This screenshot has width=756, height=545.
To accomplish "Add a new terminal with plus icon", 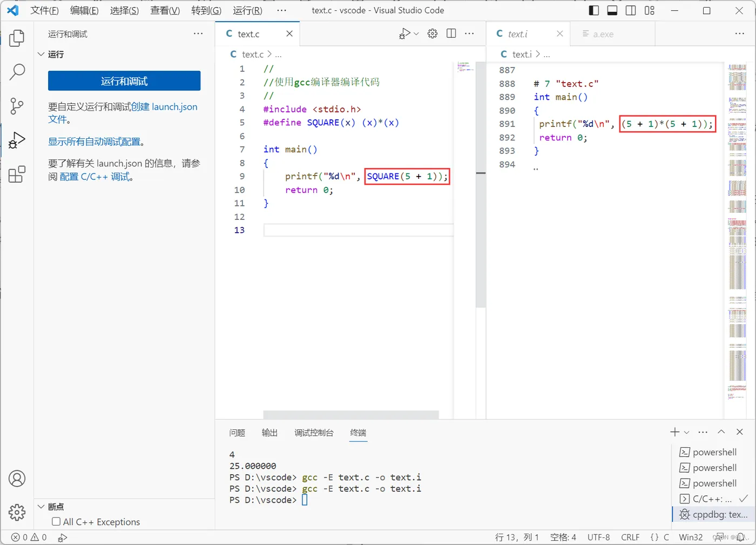I will (674, 432).
